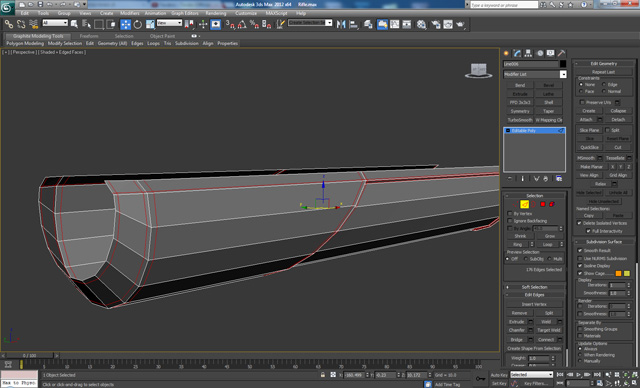640x388 pixels.
Task: Click the Bind to Space Warp icon
Action: pos(33,24)
